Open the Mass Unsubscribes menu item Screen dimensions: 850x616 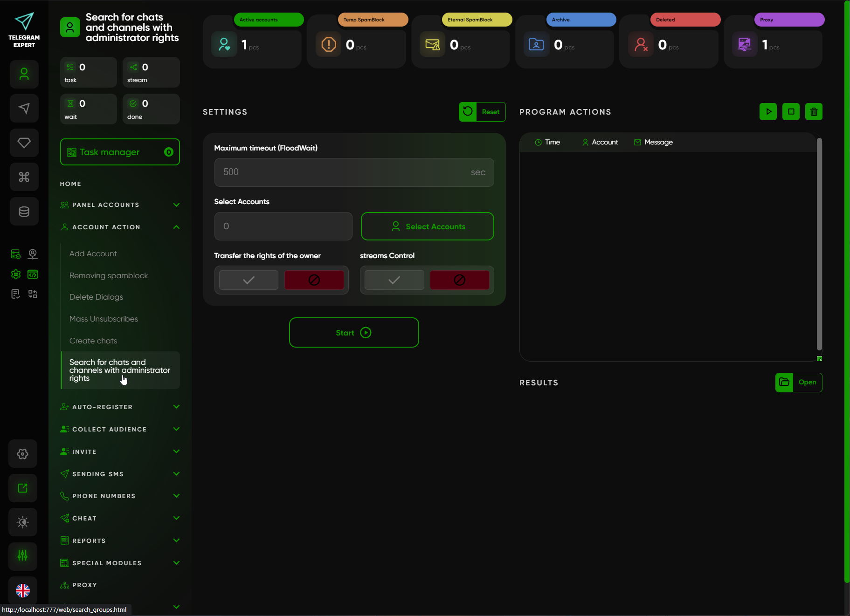click(104, 319)
